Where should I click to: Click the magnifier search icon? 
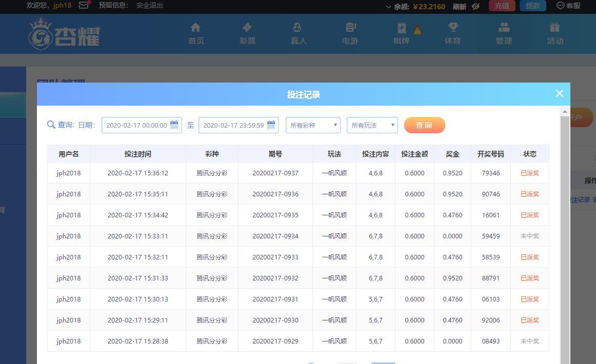[51, 125]
